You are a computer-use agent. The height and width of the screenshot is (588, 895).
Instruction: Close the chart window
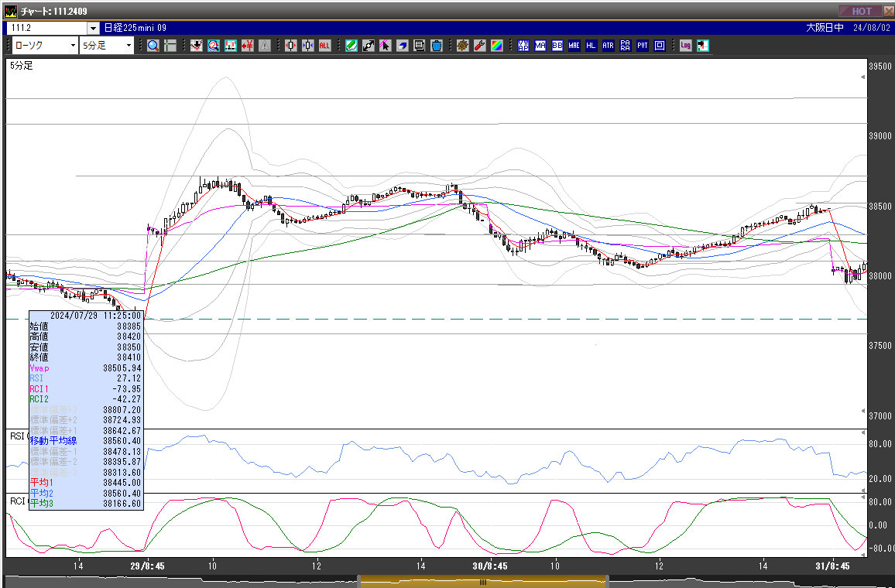tap(888, 11)
